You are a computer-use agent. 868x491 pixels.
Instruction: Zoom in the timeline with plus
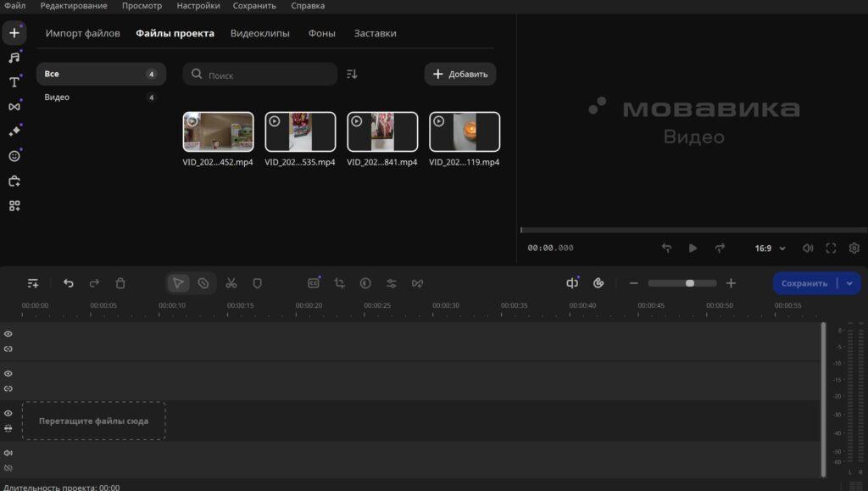pyautogui.click(x=731, y=283)
